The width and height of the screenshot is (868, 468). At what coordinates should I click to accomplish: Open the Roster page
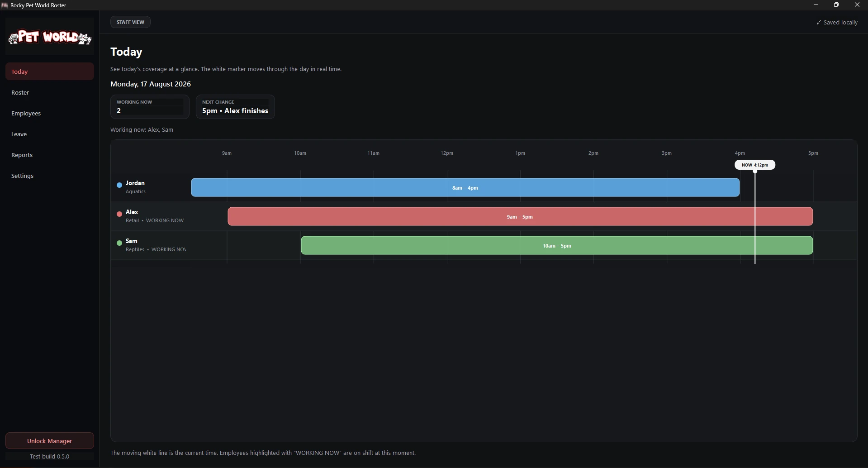(50, 92)
